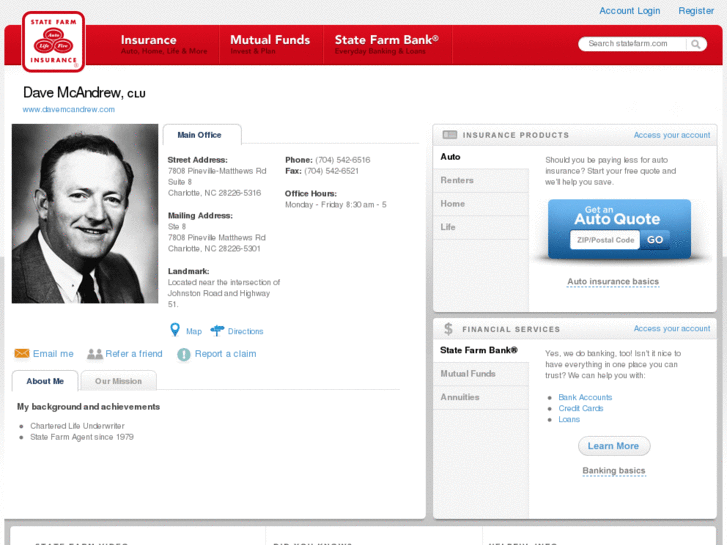Access your account under Insurance Products
727x545 pixels.
(x=672, y=135)
